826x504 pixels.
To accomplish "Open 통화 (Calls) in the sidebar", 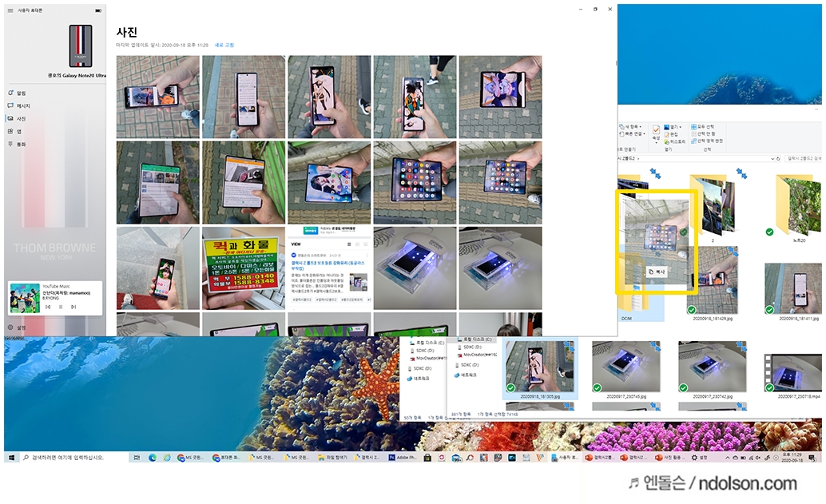I will [x=17, y=144].
